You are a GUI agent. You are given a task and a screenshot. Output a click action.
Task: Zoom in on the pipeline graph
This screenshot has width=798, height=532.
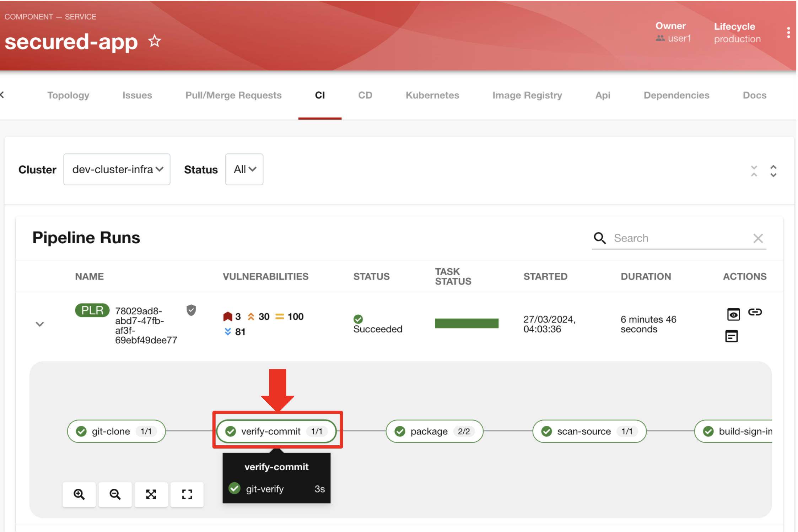click(79, 494)
